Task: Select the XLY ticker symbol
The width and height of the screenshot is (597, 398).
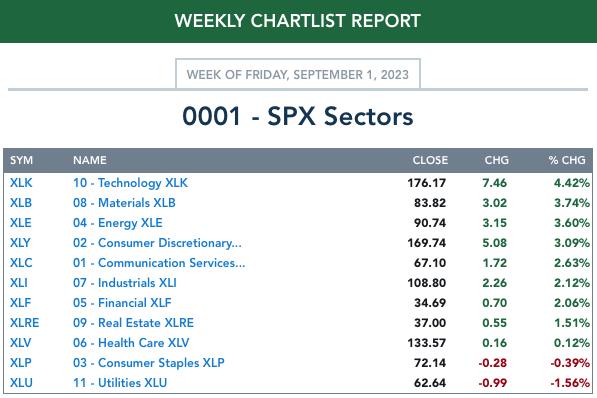Action: click(20, 243)
